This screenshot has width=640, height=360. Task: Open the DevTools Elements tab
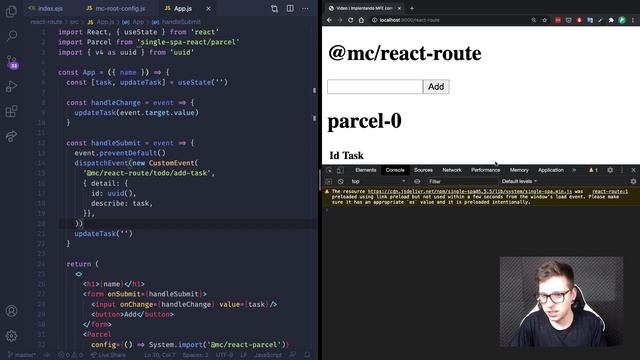point(366,170)
